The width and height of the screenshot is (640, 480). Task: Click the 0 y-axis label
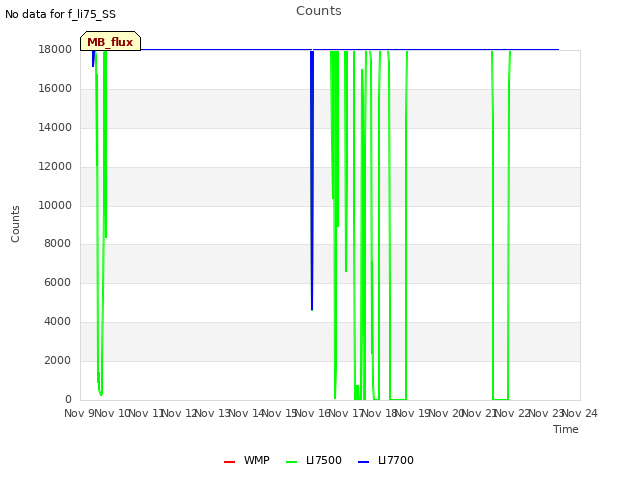(x=68, y=399)
